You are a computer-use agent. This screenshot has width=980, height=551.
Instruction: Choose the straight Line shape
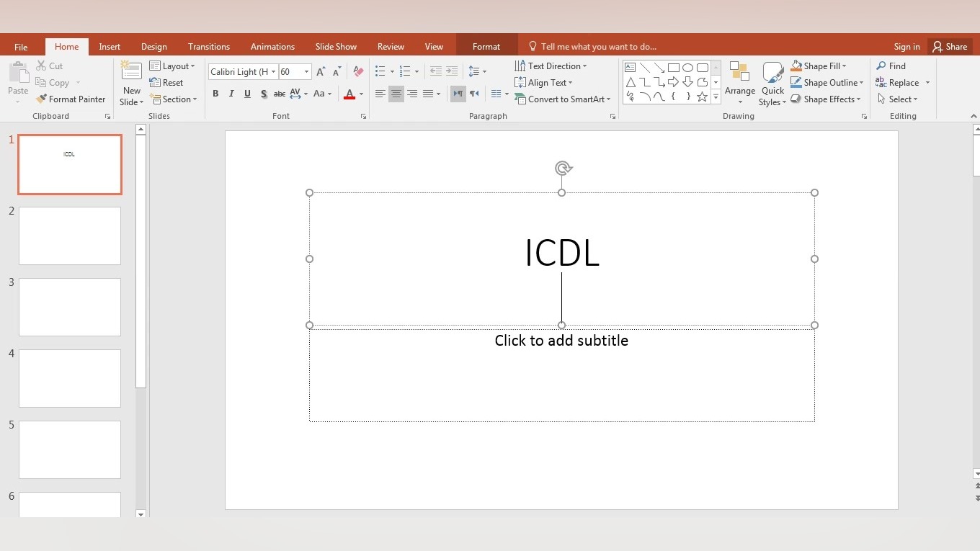[645, 68]
